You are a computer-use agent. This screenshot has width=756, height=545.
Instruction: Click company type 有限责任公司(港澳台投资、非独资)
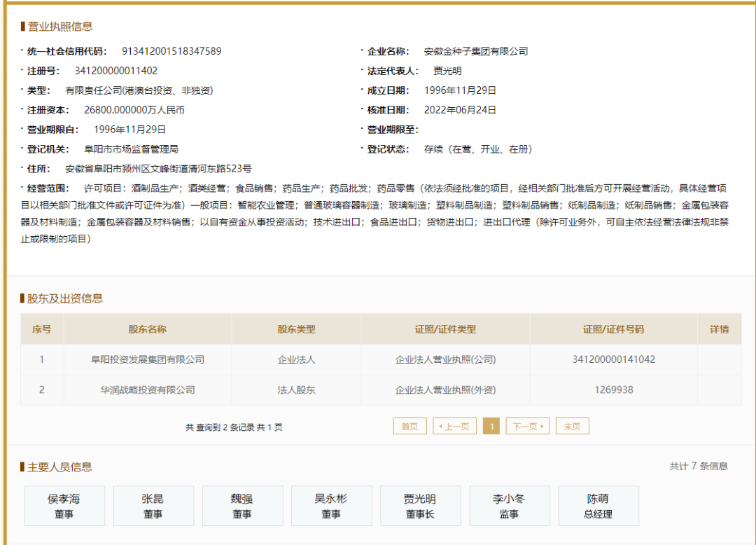point(139,90)
